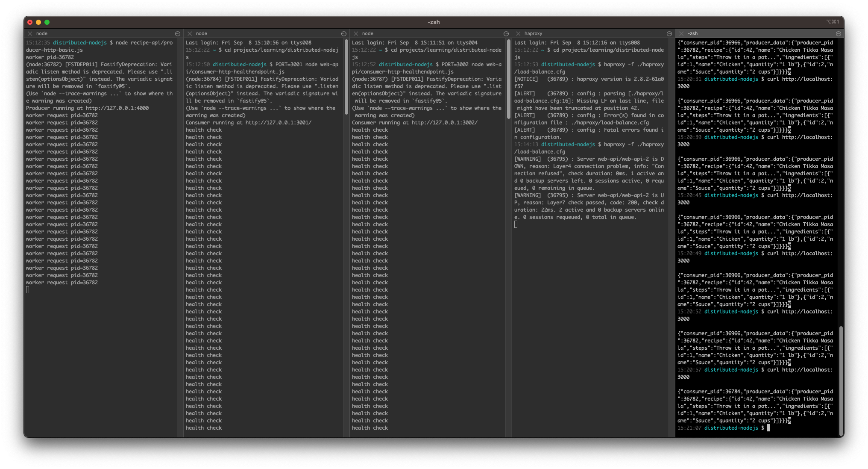Screen dimensions: 868x469
Task: Click the 15:20:57 prompt timestamp
Action: (689, 369)
